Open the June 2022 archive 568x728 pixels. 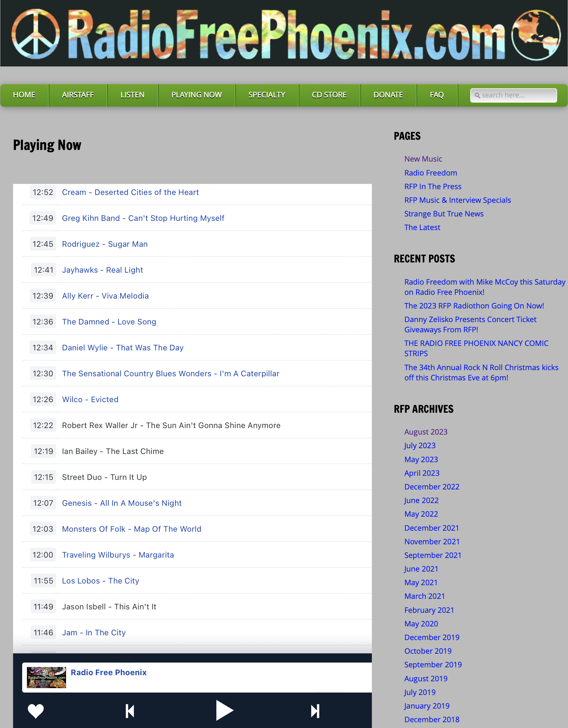(422, 500)
